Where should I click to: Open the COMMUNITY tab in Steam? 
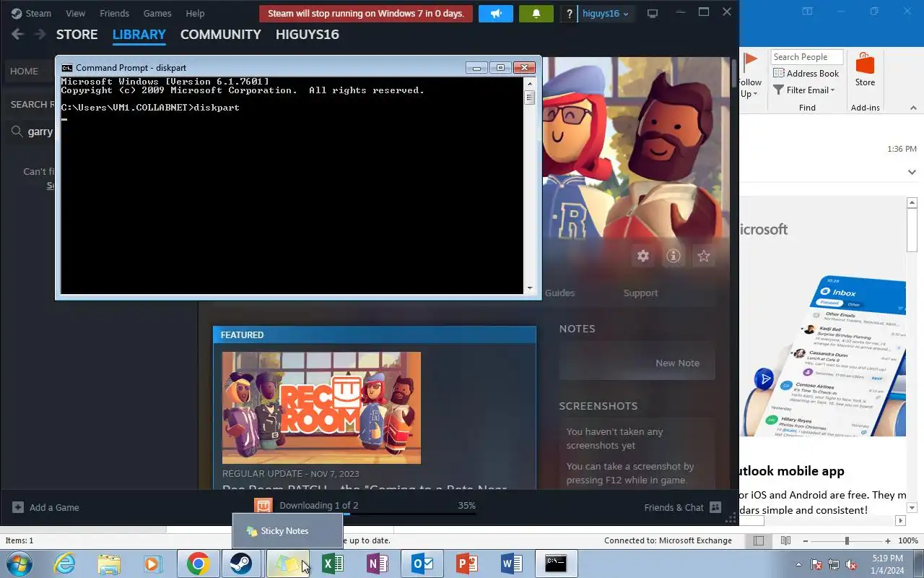[x=220, y=34]
